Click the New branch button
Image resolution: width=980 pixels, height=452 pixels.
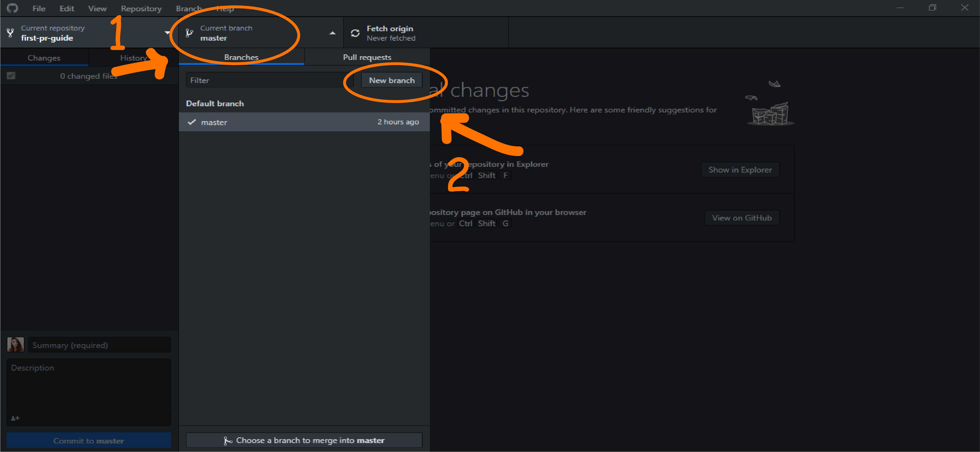point(392,80)
